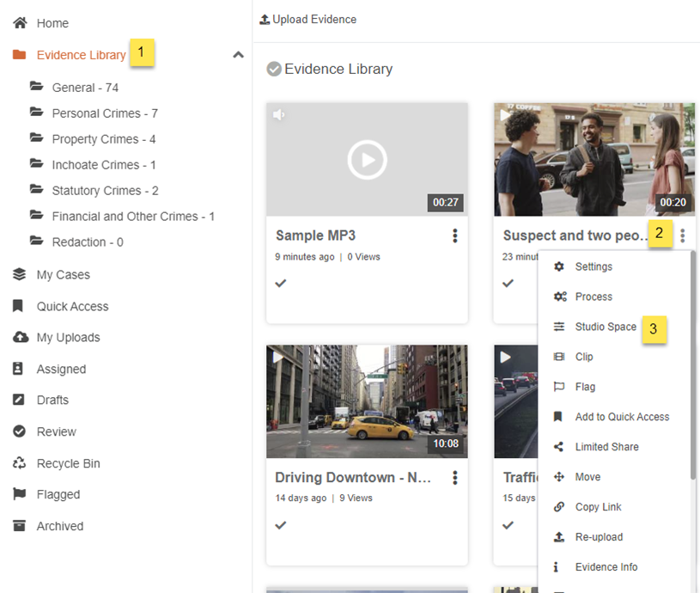Open the Personal Crimes - 7 folder
Image resolution: width=700 pixels, height=593 pixels.
point(104,113)
